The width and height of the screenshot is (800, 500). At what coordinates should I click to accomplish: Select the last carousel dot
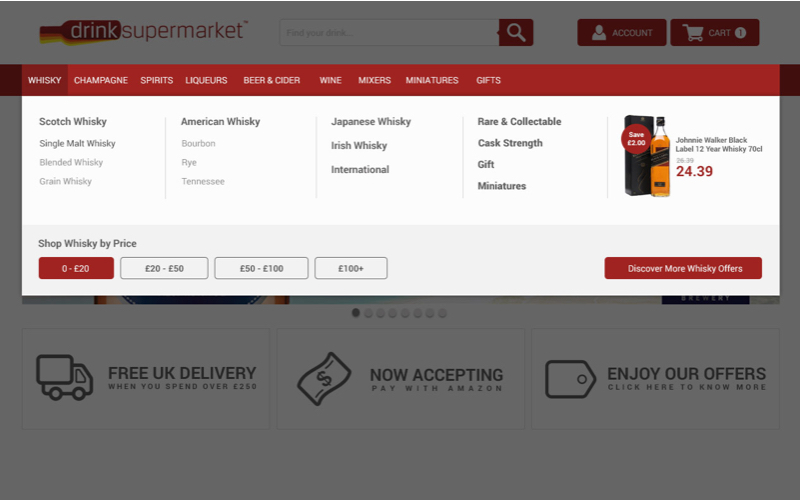442,313
